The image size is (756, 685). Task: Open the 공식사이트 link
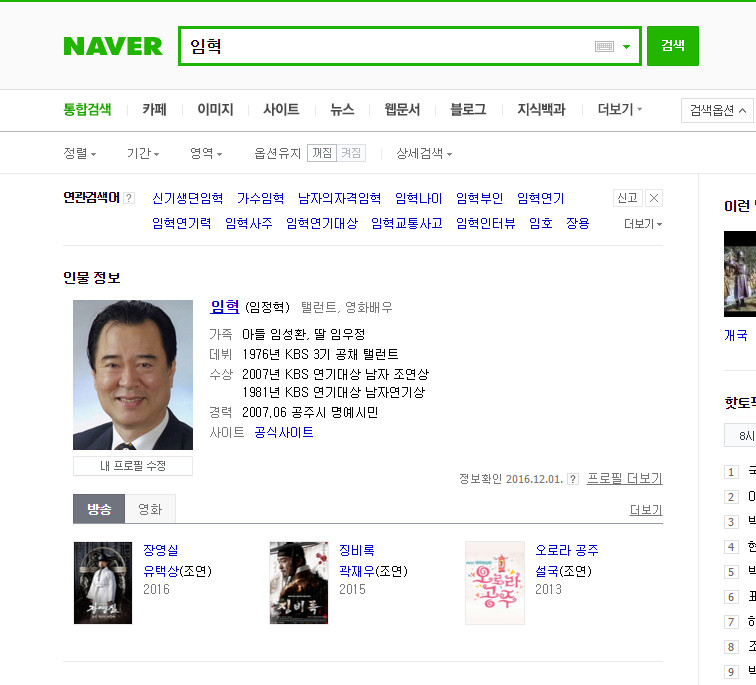pyautogui.click(x=284, y=432)
